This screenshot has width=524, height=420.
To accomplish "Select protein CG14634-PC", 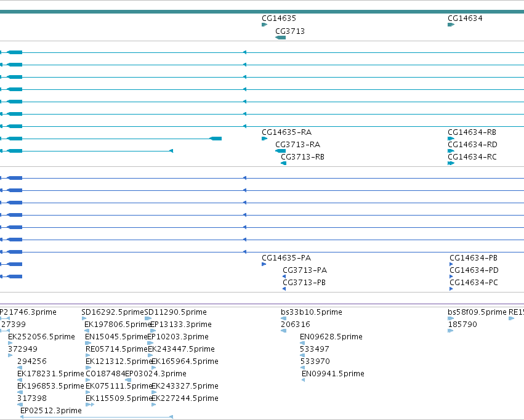I will pyautogui.click(x=474, y=283).
